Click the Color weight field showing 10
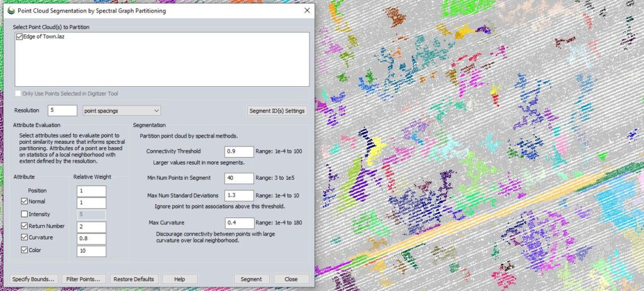Screen dimensions: 644x291 point(91,251)
